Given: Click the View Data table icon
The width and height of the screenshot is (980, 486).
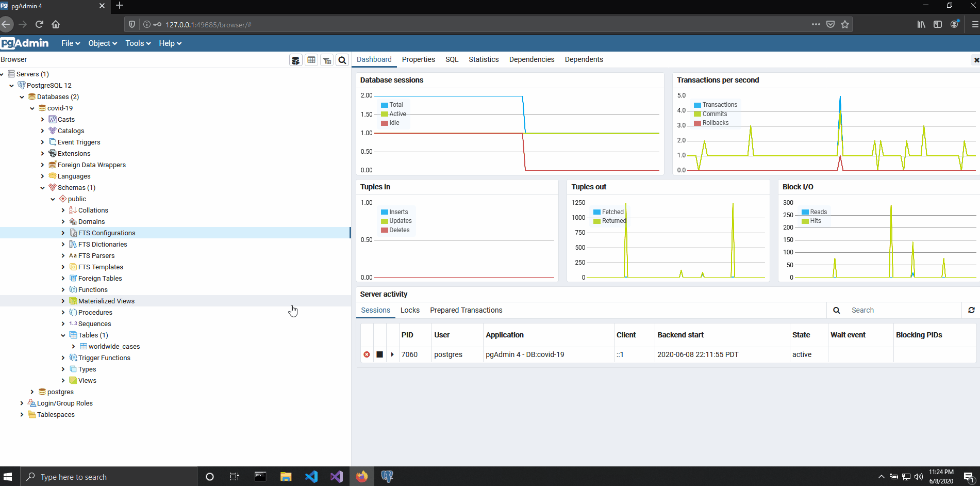Looking at the screenshot, I should 311,60.
